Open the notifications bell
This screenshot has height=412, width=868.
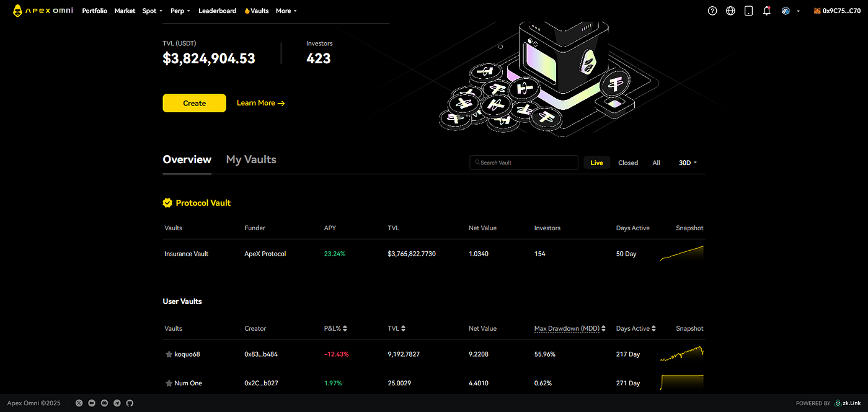coord(767,11)
